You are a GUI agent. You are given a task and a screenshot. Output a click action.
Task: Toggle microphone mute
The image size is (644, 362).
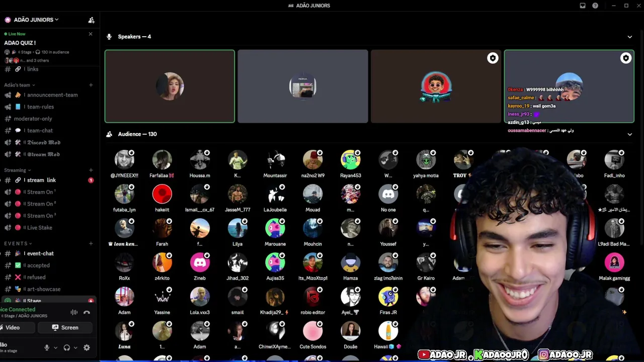pyautogui.click(x=47, y=347)
